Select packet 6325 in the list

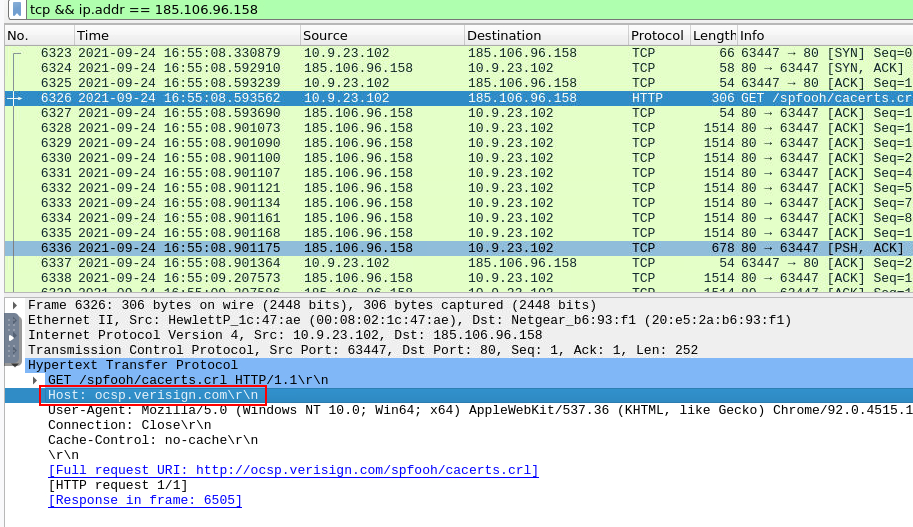[459, 83]
